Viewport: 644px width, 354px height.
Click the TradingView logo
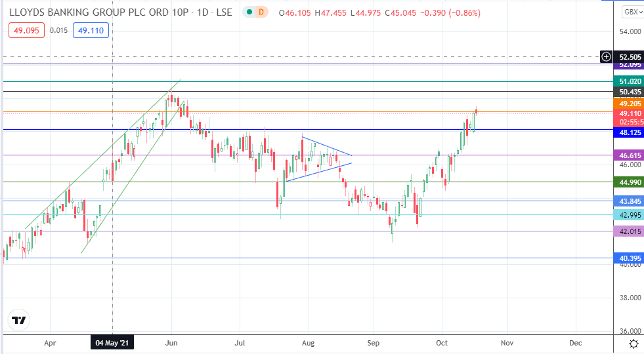coord(19,320)
